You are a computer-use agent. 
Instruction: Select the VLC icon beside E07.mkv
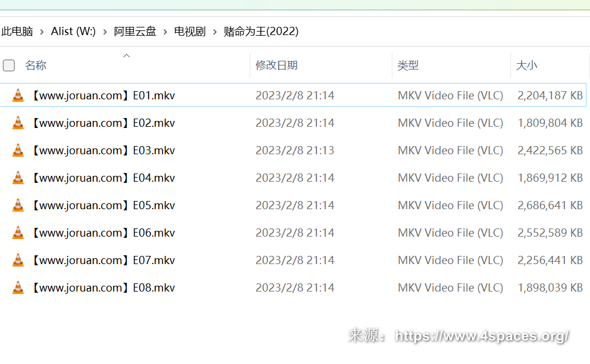pyautogui.click(x=18, y=260)
